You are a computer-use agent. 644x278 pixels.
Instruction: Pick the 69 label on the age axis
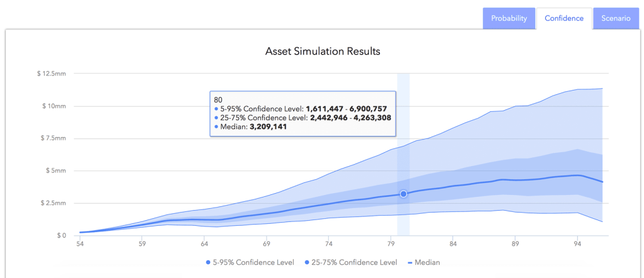pos(267,243)
